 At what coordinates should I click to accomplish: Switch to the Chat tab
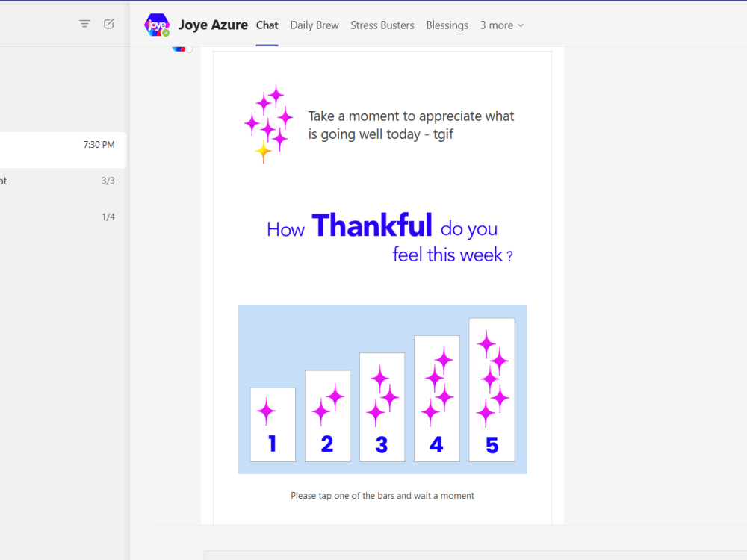click(267, 25)
